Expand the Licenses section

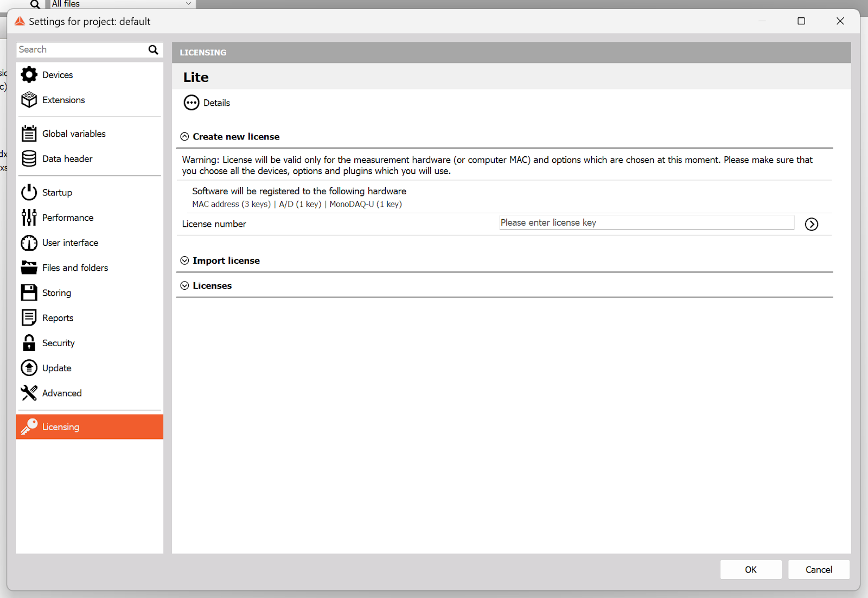[x=184, y=285]
